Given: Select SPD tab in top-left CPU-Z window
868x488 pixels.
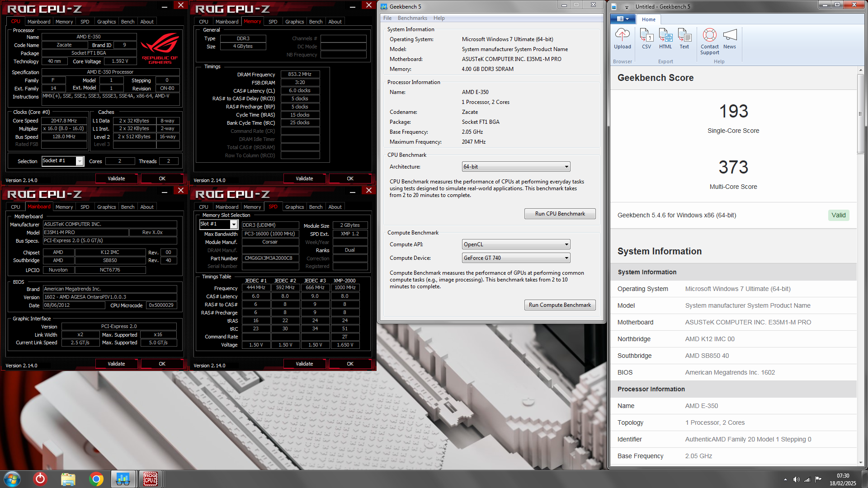Looking at the screenshot, I should (x=85, y=22).
